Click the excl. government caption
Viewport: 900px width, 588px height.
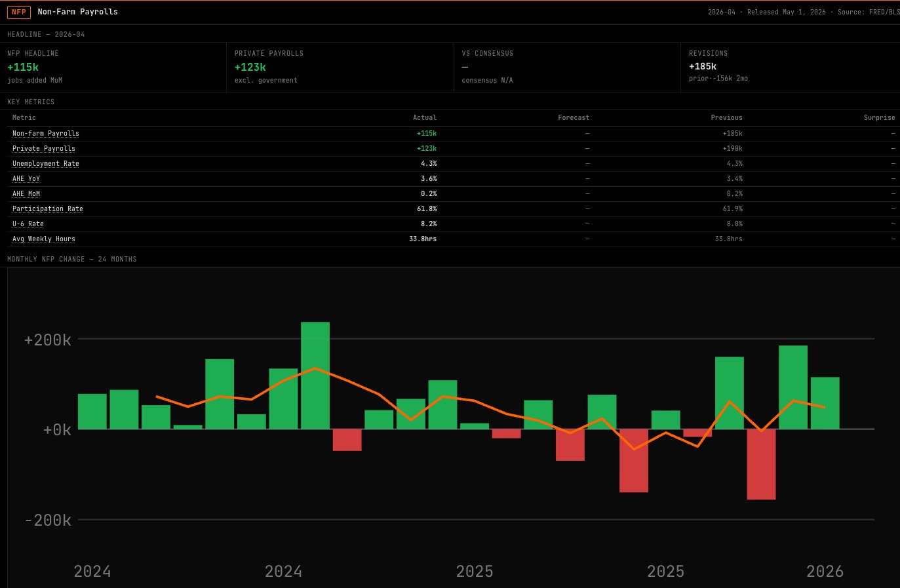tap(266, 80)
